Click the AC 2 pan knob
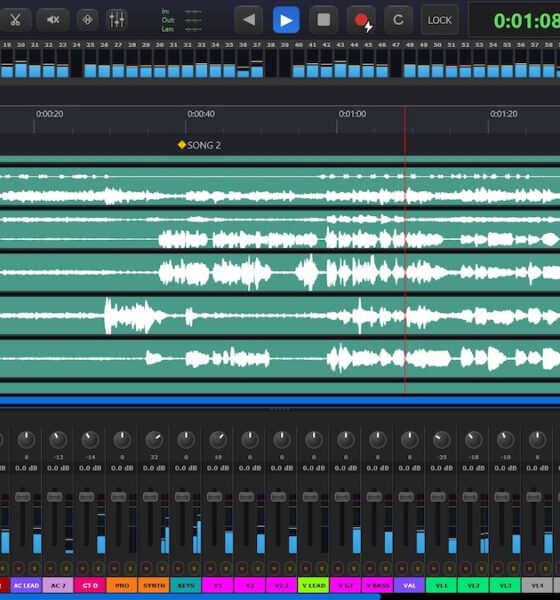The image size is (560, 600). 58,440
